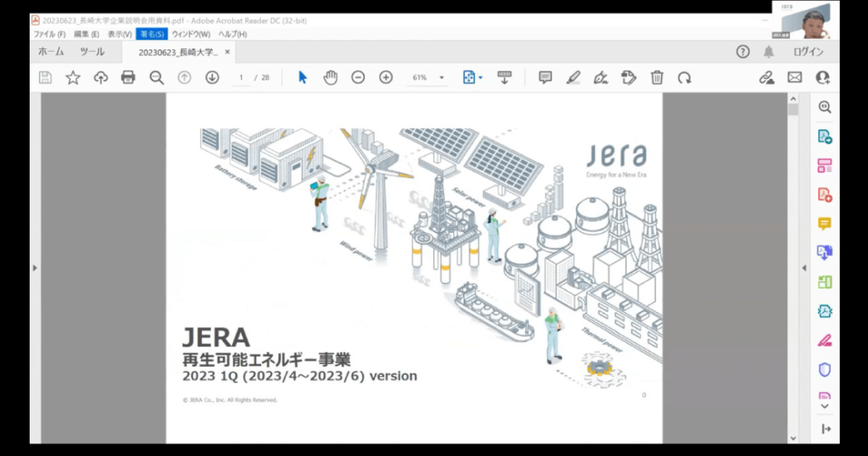Share a link with the link icon
This screenshot has height=456, width=868.
[766, 77]
